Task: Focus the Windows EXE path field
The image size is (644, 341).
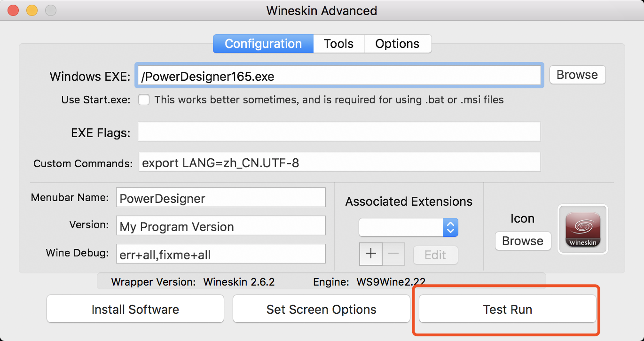Action: click(x=339, y=75)
